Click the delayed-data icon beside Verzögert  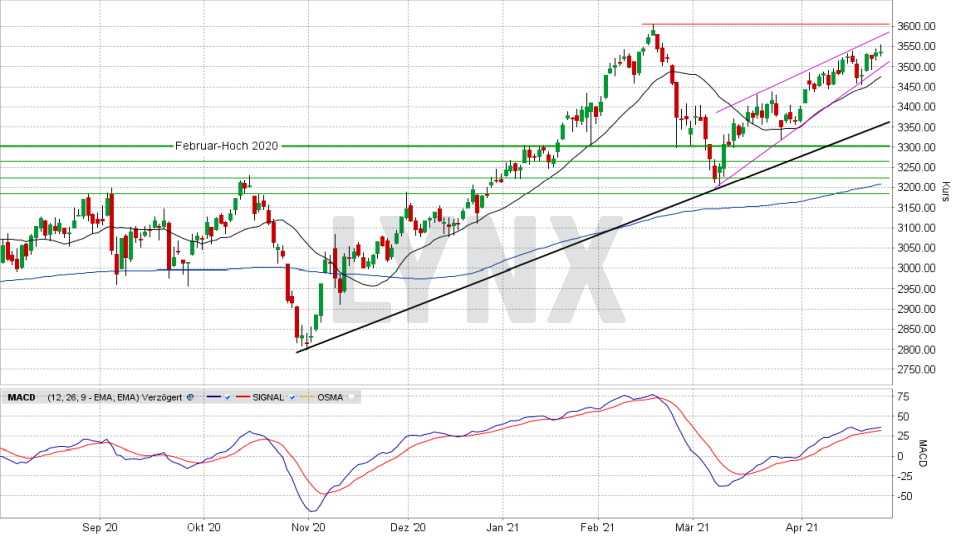190,397
